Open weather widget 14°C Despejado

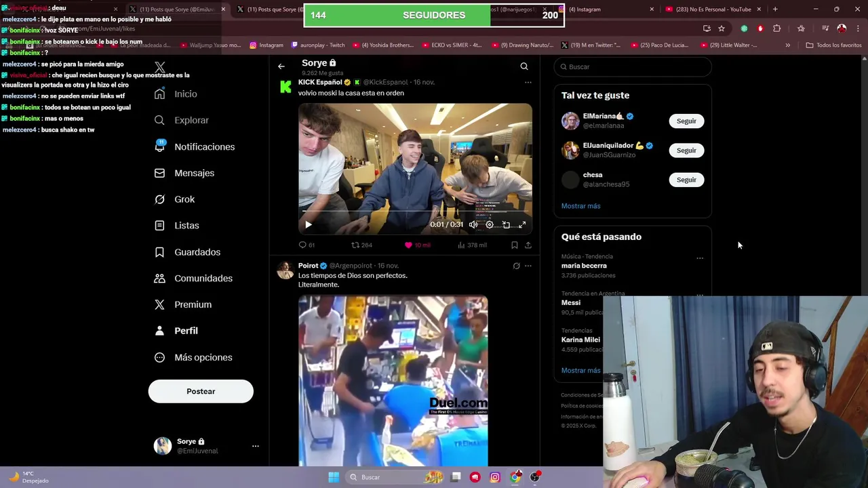30,477
